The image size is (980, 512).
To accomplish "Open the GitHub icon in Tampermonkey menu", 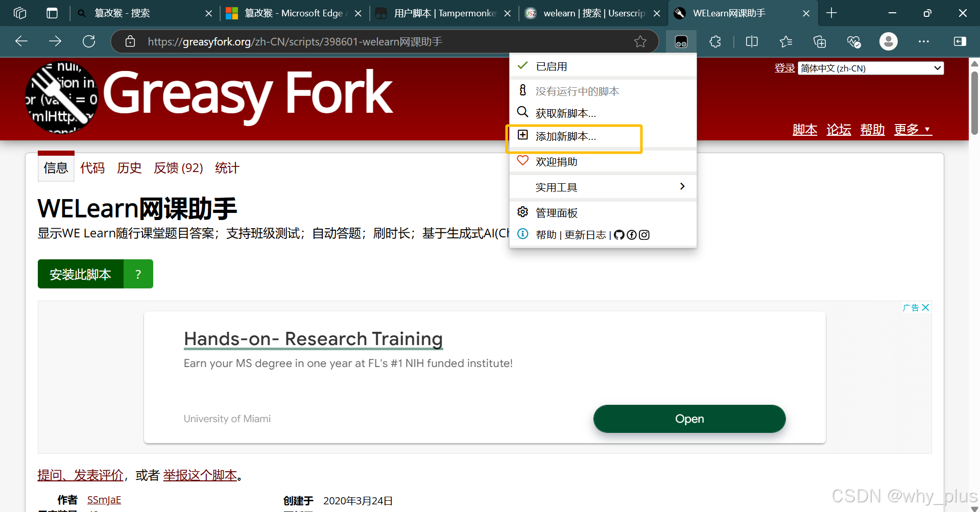I will click(x=619, y=235).
